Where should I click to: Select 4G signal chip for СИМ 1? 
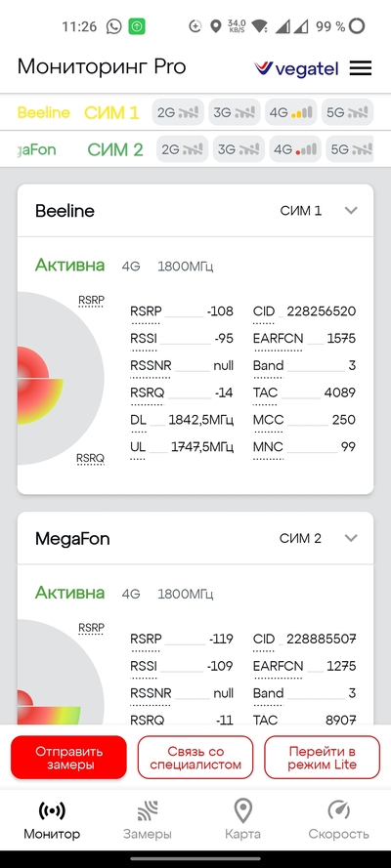pos(290,113)
